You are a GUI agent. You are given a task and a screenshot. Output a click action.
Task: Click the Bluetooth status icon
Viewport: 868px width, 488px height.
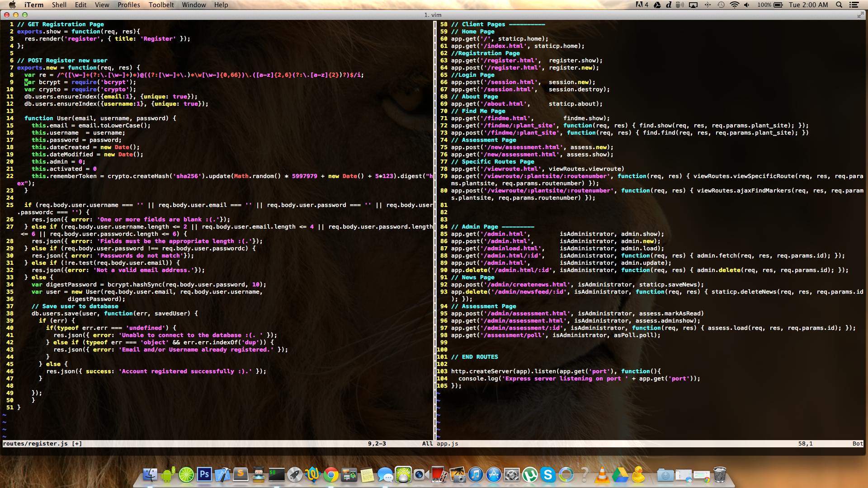(x=708, y=5)
